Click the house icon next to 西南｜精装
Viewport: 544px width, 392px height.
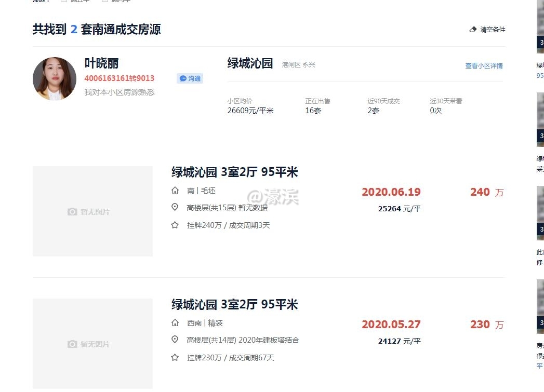[175, 322]
